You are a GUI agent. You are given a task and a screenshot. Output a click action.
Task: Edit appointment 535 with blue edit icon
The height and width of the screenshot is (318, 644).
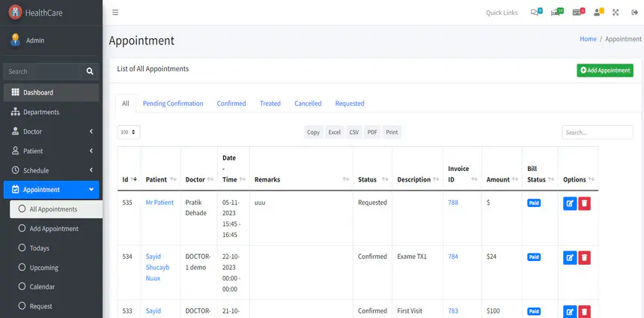coord(570,203)
